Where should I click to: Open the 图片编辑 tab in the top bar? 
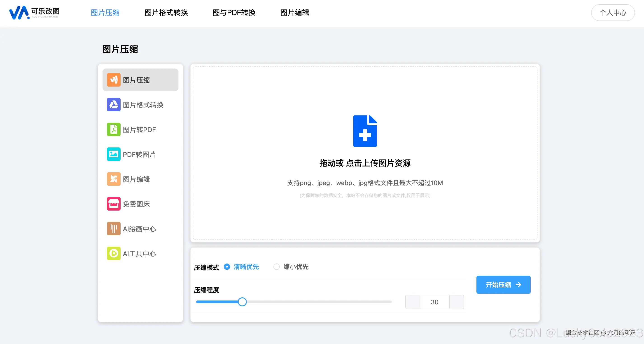pos(294,12)
